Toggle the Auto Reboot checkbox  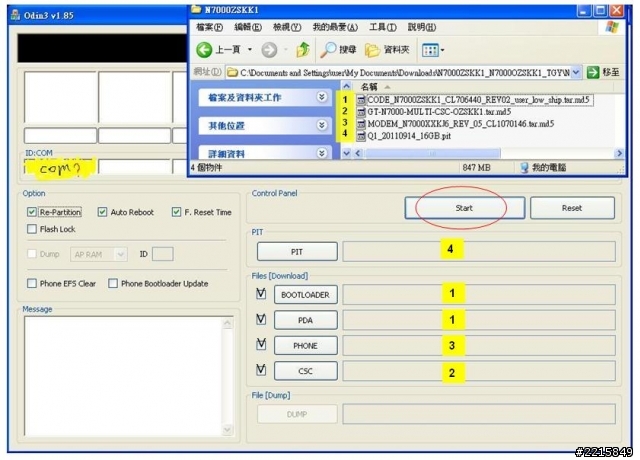coord(102,212)
